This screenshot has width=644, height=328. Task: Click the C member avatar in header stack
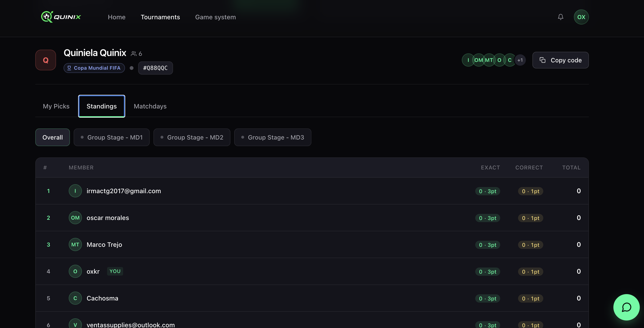(x=510, y=60)
